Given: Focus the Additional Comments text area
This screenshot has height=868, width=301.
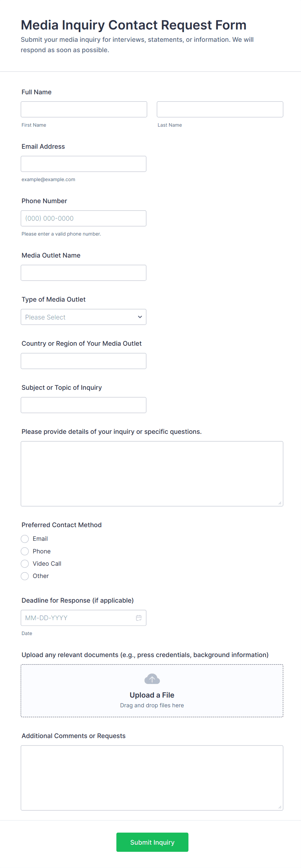Looking at the screenshot, I should [152, 778].
